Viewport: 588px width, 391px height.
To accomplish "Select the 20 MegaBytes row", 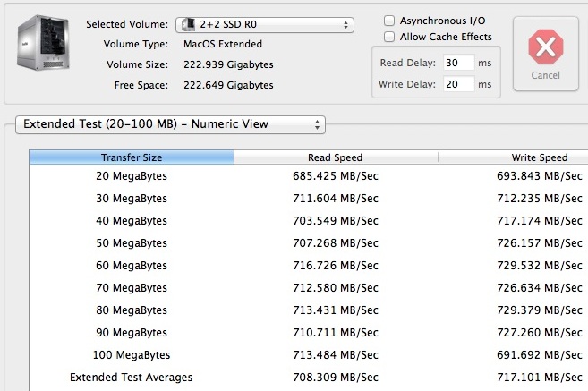I will pyautogui.click(x=132, y=176).
